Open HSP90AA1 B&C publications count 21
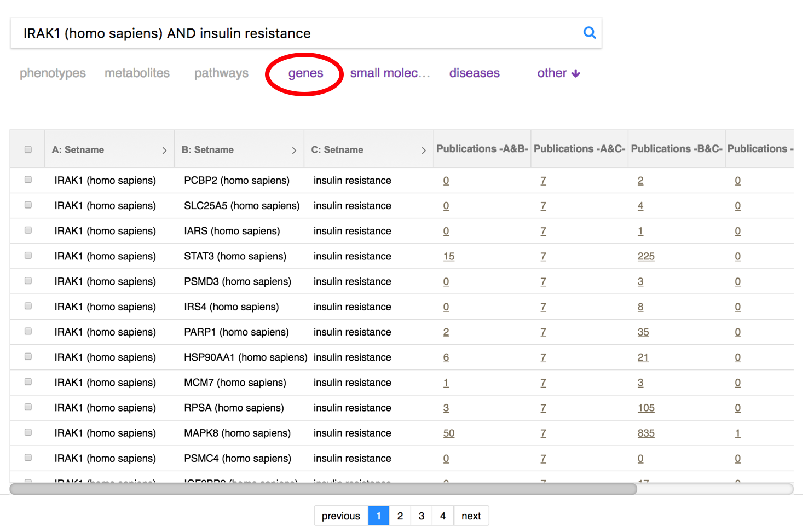The image size is (808, 532). click(x=643, y=357)
